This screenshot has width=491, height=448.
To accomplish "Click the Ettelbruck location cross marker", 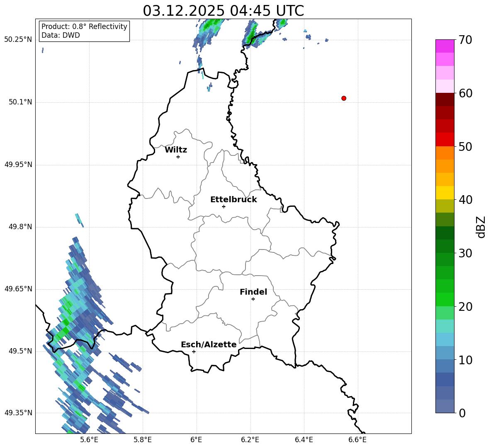I will [224, 206].
